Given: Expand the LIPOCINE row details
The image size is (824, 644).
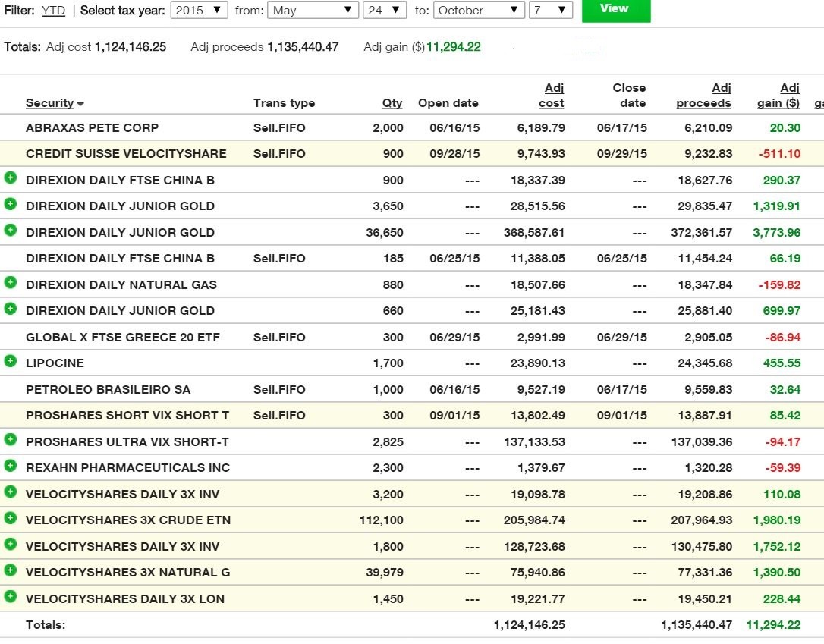Looking at the screenshot, I should pos(10,361).
